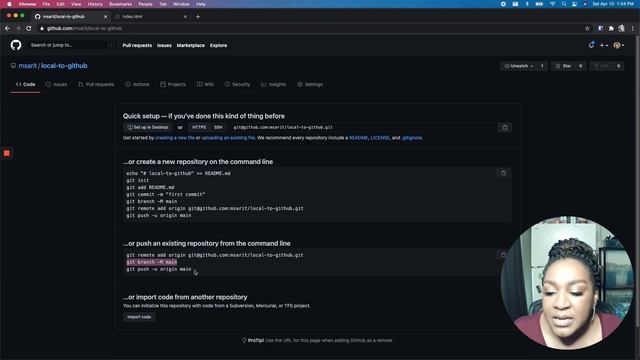Screen dimensions: 640x360
Task: Open a new browser tab with plus
Action: (198, 17)
